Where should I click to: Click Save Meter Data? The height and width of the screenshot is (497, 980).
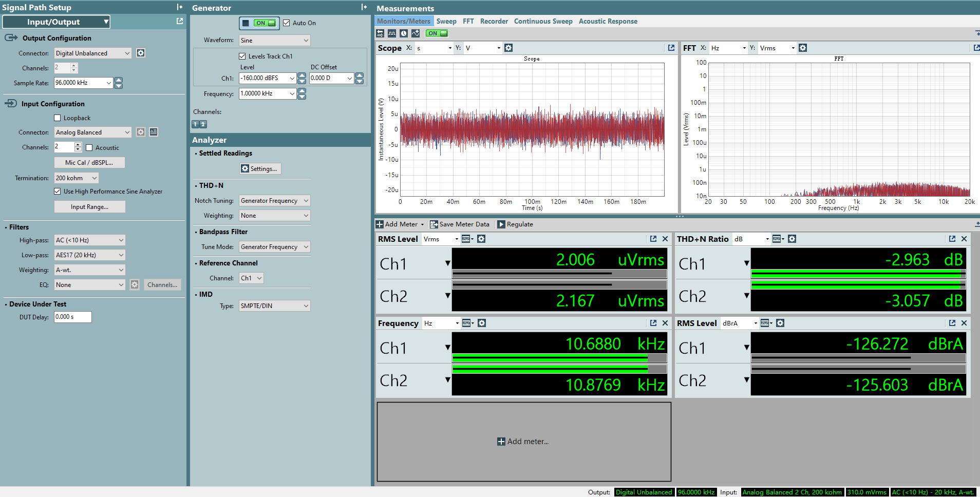[x=460, y=224]
